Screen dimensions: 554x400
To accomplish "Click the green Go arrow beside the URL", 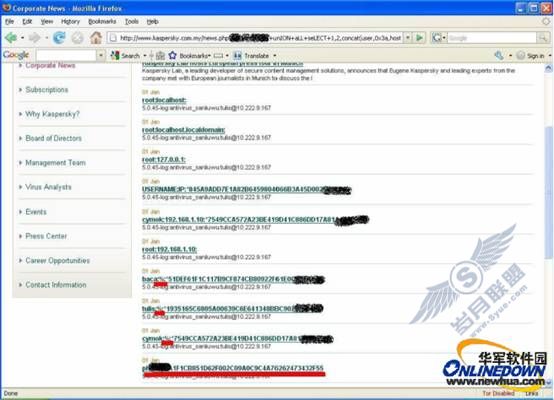I will [x=419, y=37].
